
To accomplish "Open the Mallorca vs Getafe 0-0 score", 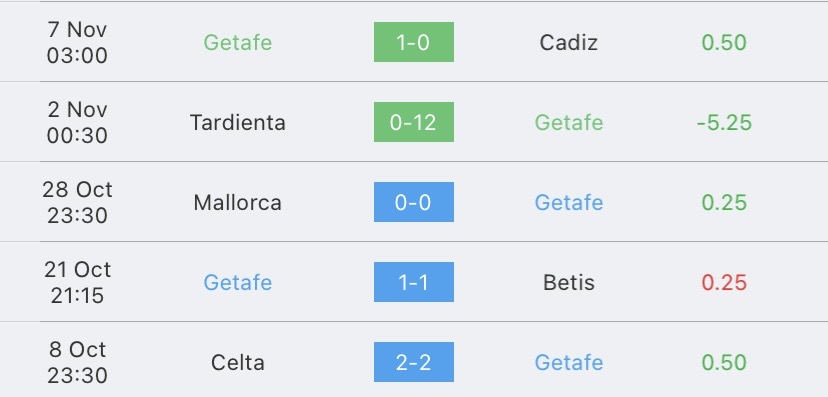I will [413, 202].
